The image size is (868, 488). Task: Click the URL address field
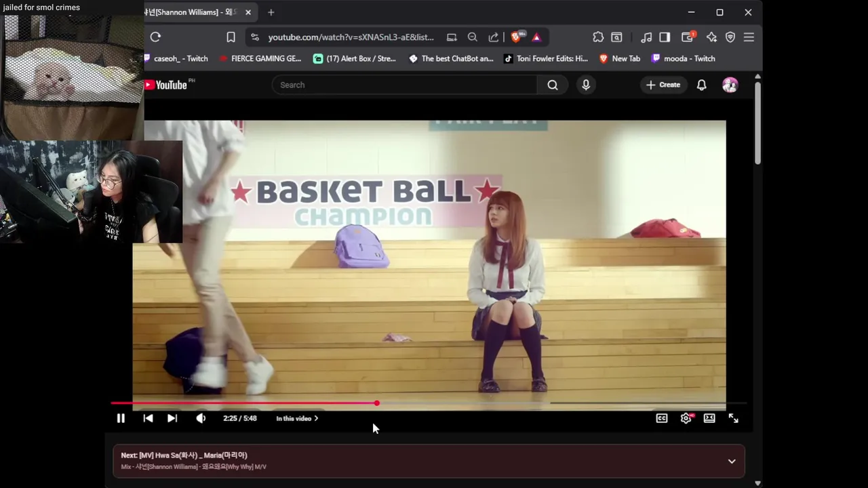coord(351,37)
